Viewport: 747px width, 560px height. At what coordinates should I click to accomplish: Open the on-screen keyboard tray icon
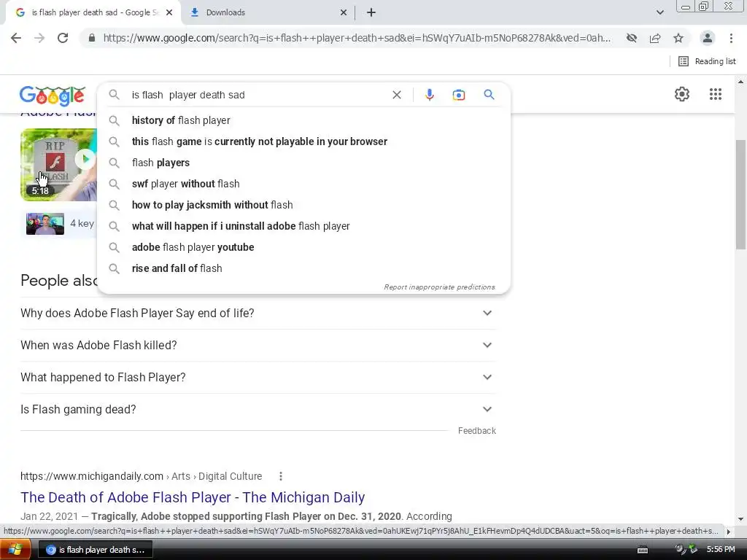(x=643, y=550)
